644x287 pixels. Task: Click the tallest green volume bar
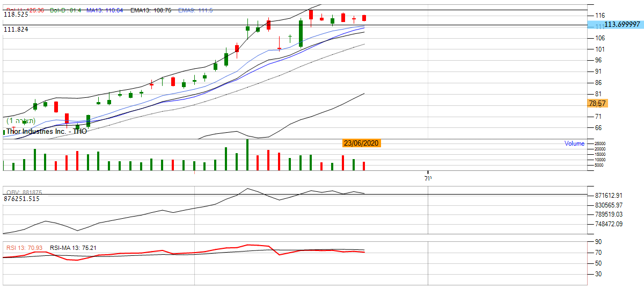point(247,155)
